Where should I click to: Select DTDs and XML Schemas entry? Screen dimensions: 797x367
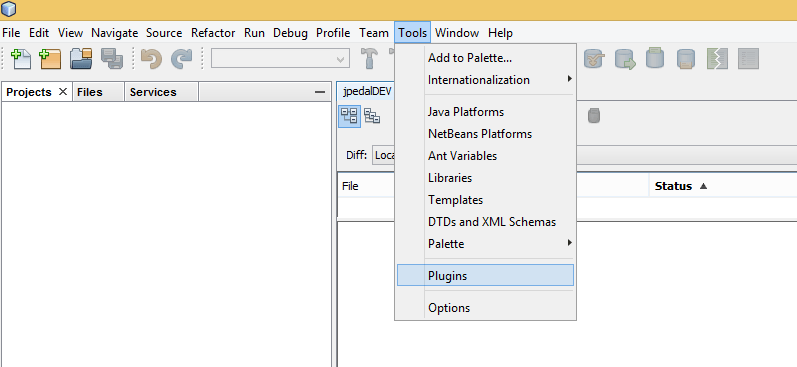coord(486,222)
